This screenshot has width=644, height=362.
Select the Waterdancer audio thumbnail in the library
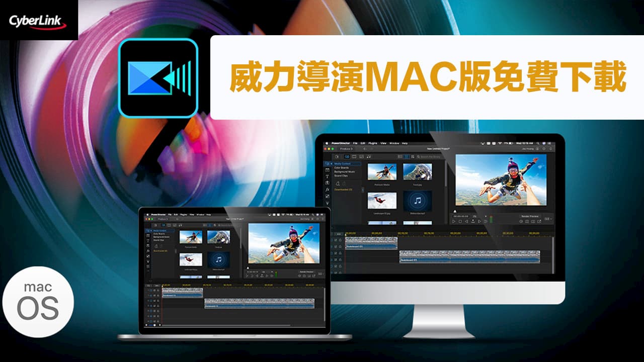pos(418,201)
